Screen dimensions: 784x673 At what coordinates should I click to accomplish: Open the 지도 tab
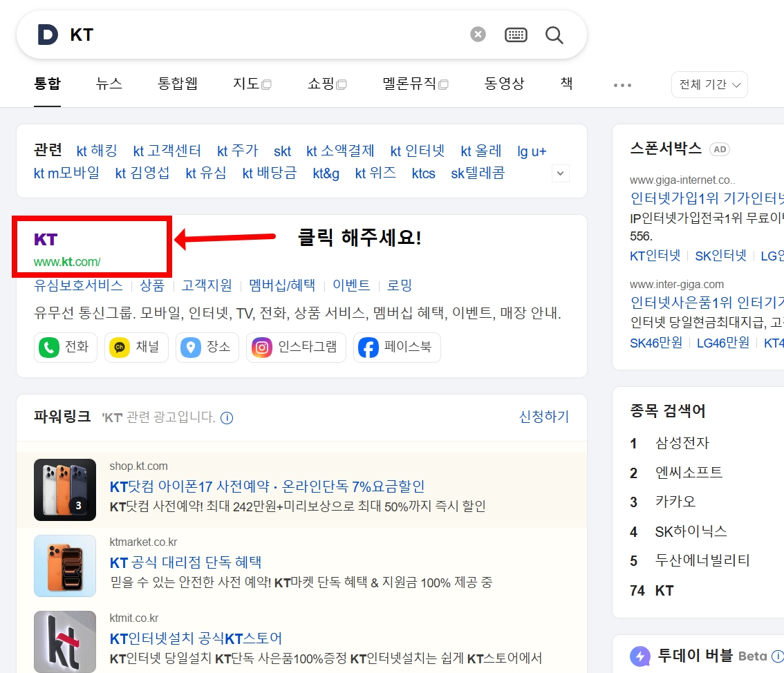click(x=252, y=84)
